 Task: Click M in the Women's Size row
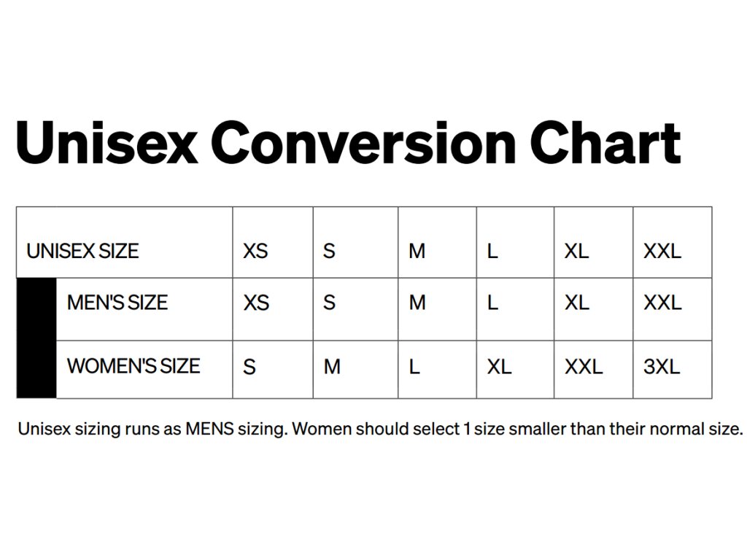pyautogui.click(x=332, y=367)
